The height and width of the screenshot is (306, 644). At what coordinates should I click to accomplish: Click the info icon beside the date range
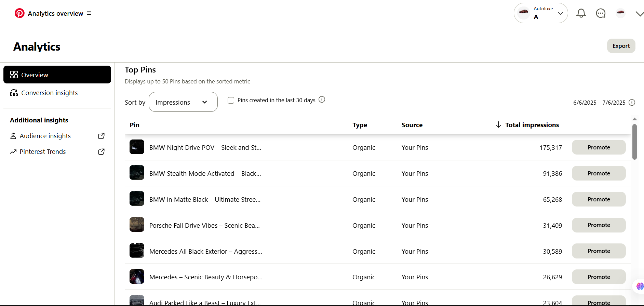tap(632, 103)
